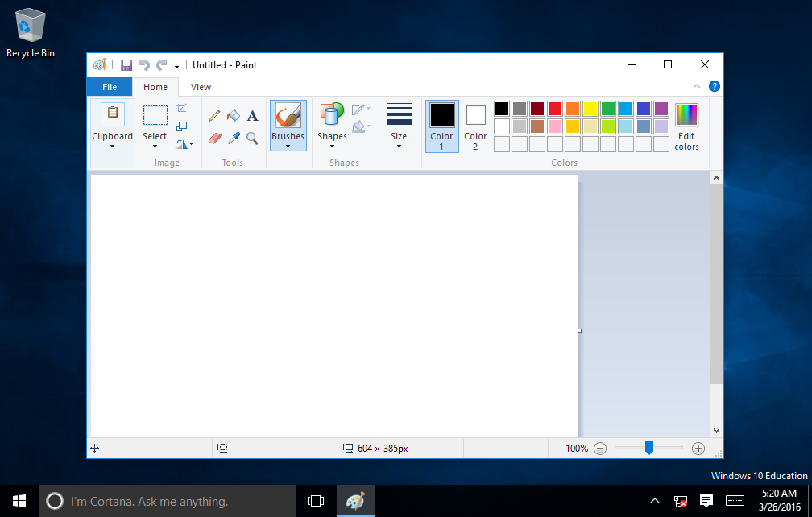Click the Cortana search box
The height and width of the screenshot is (517, 812).
click(168, 501)
